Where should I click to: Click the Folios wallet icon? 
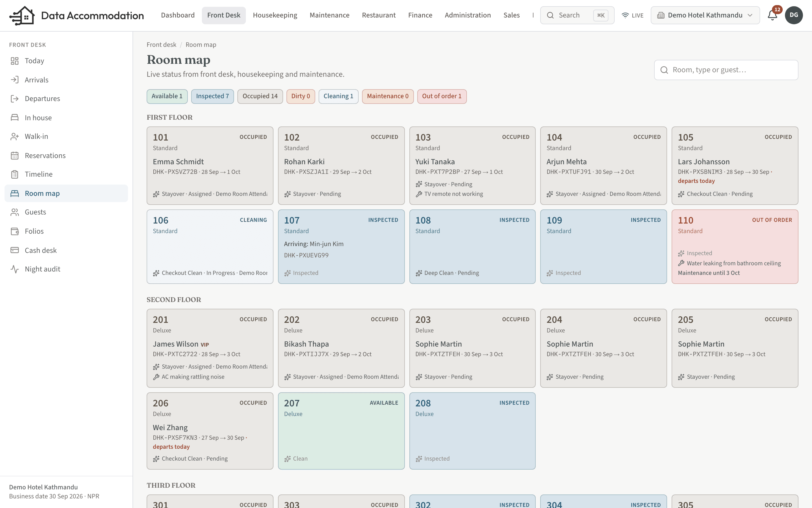click(14, 231)
